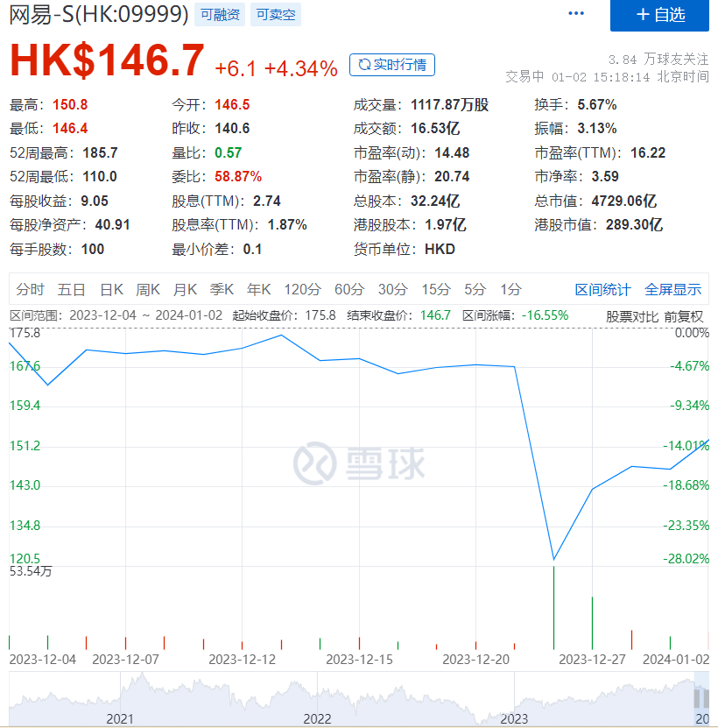
Task: Click the tallest green volume bar
Action: point(553,608)
